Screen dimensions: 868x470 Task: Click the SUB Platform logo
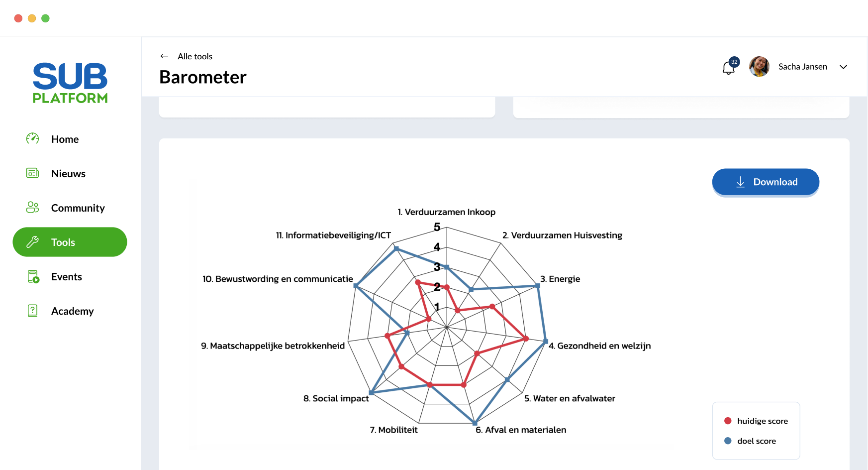click(70, 83)
